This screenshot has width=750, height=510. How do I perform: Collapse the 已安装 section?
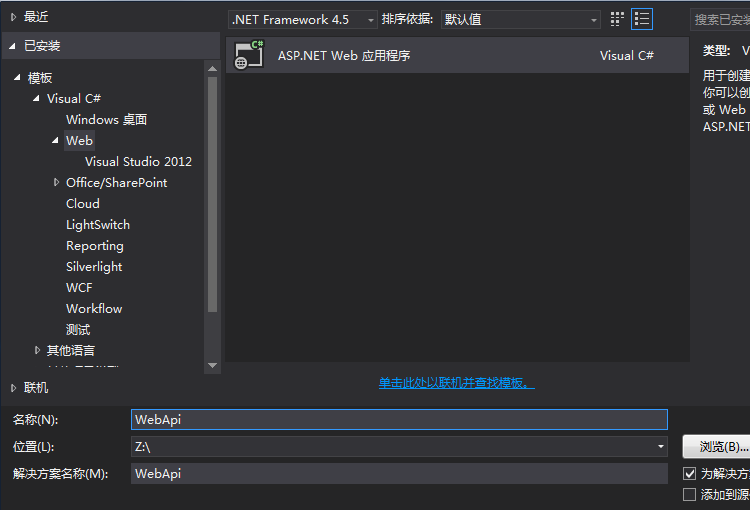point(13,46)
